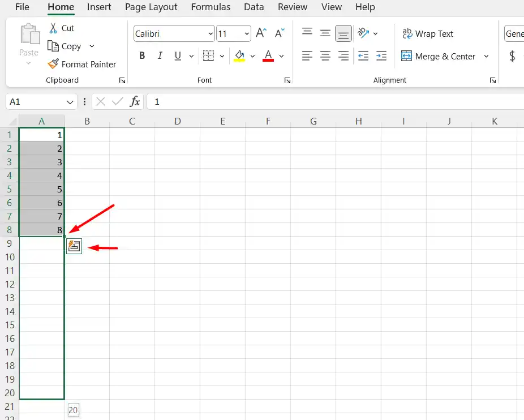
Task: Open the Name Box dropdown arrow
Action: pos(70,102)
